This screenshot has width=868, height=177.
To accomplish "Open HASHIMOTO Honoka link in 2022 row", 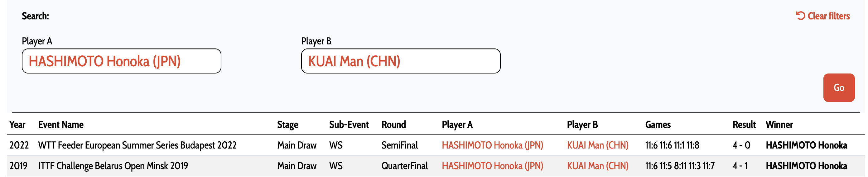I will [492, 145].
